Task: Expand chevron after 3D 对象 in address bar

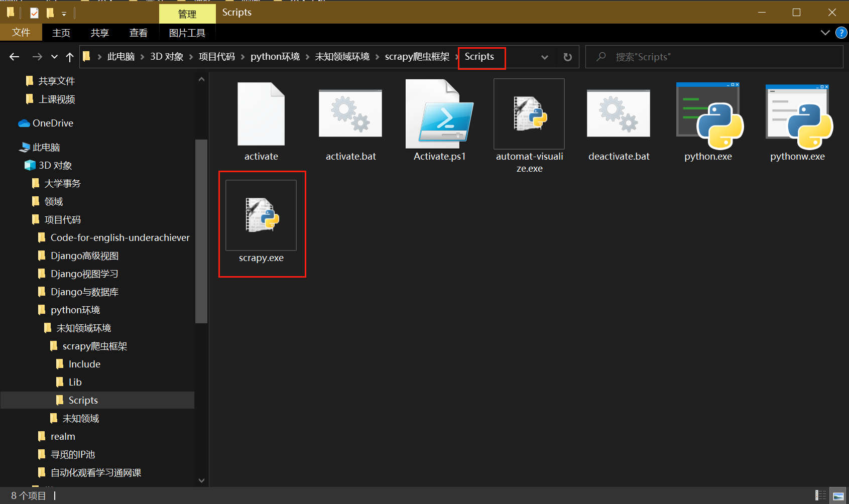Action: pos(191,57)
